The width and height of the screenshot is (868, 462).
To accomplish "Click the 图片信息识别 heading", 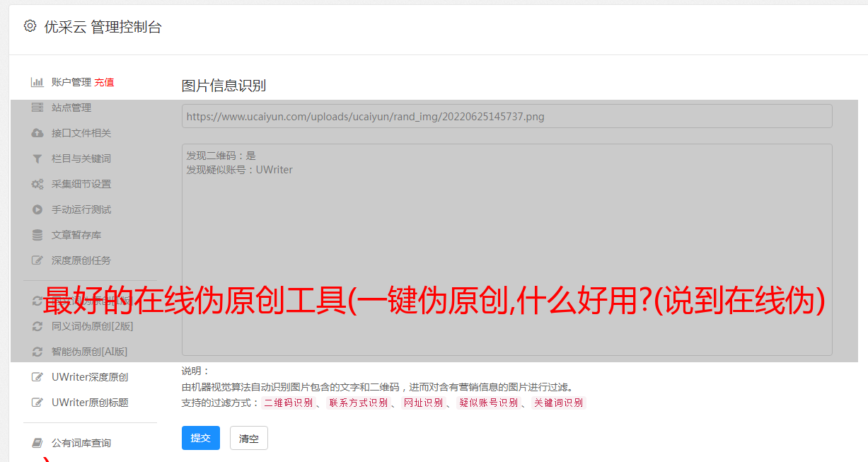I will [224, 86].
